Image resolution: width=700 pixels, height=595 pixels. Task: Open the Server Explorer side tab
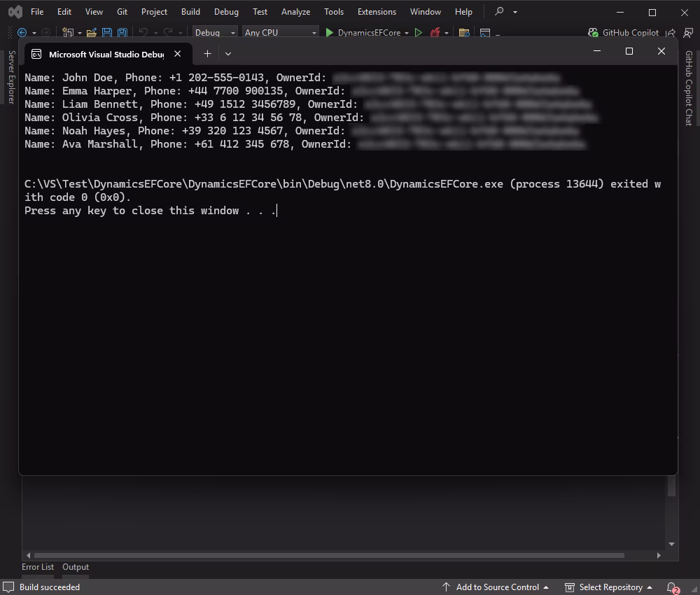pyautogui.click(x=12, y=77)
